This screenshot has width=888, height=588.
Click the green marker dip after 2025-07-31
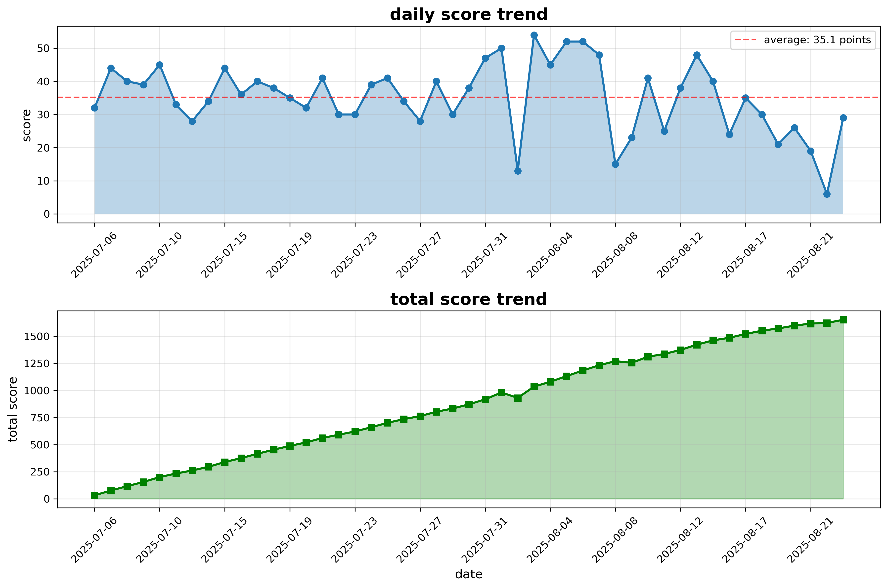pos(518,398)
